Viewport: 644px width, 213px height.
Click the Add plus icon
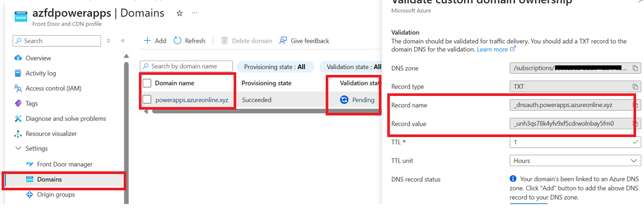tap(147, 41)
